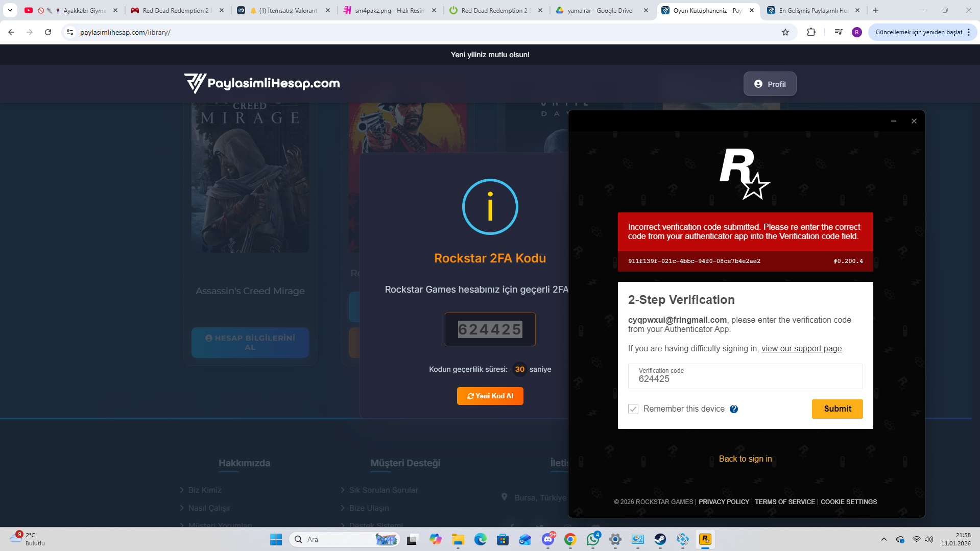Open Discord from the taskbar
The height and width of the screenshot is (551, 980).
coord(548,539)
